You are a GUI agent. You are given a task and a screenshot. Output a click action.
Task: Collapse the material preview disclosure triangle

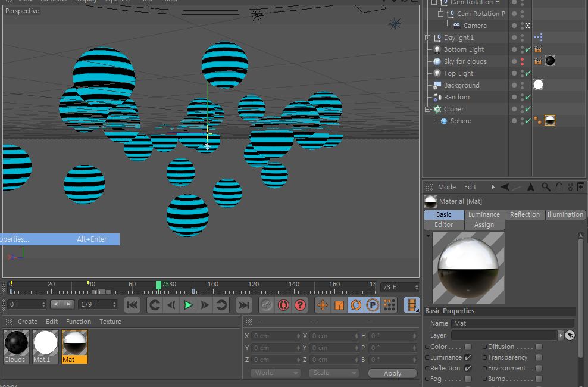click(428, 236)
